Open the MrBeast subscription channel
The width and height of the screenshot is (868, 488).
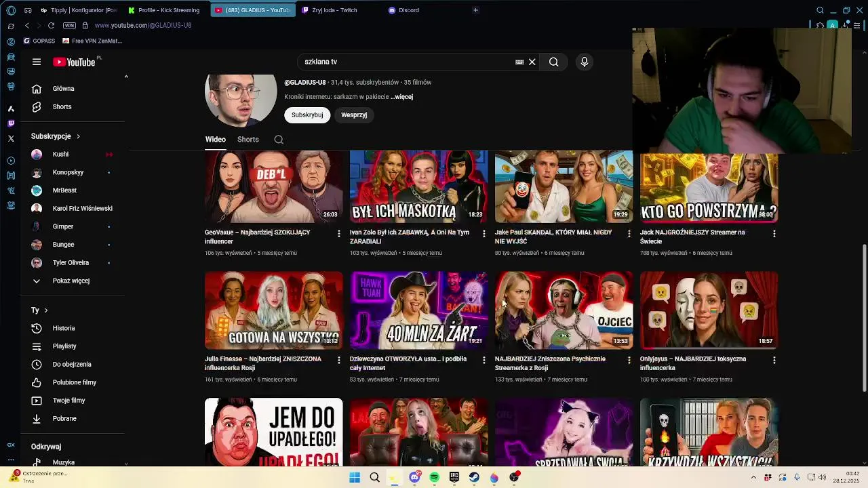coord(73,190)
